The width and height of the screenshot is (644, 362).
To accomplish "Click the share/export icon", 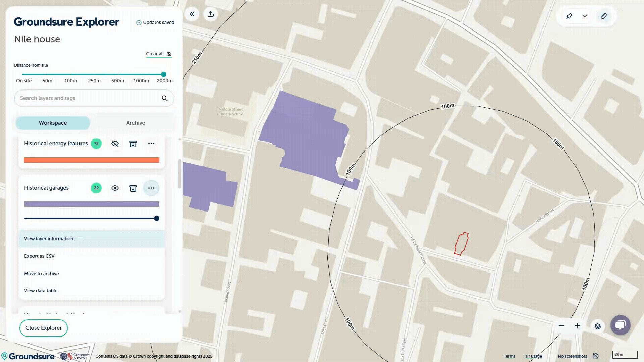I will pyautogui.click(x=211, y=14).
